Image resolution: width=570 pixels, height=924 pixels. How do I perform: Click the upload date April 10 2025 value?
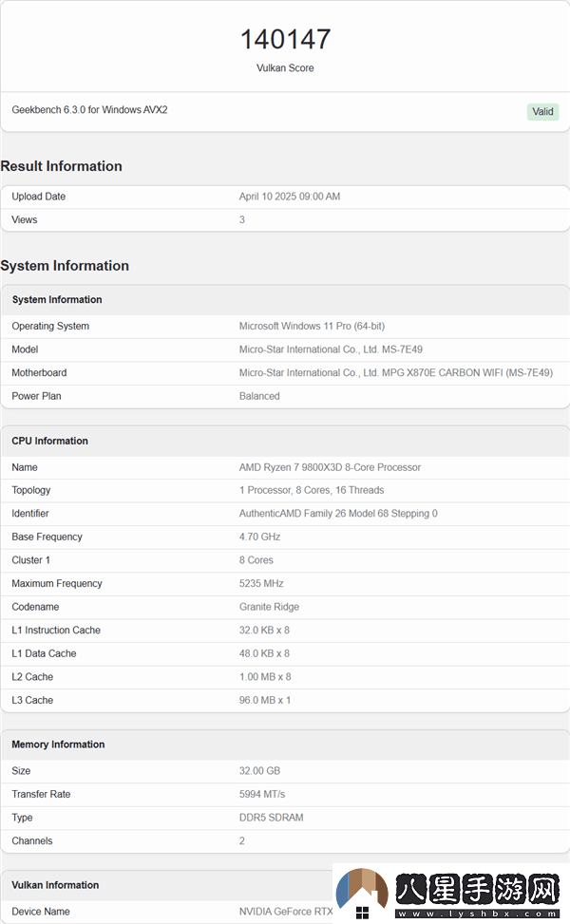[289, 197]
